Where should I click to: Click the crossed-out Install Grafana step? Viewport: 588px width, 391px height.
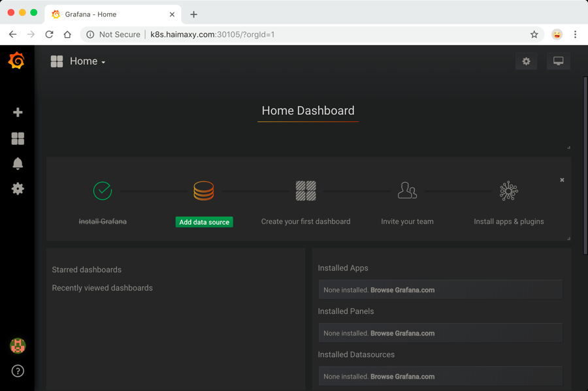103,221
